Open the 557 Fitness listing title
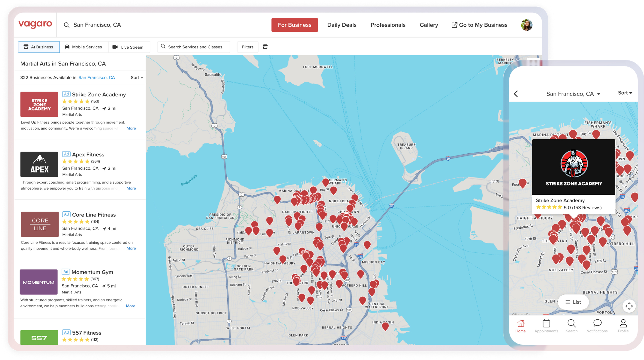The width and height of the screenshot is (644, 360). pyautogui.click(x=87, y=333)
